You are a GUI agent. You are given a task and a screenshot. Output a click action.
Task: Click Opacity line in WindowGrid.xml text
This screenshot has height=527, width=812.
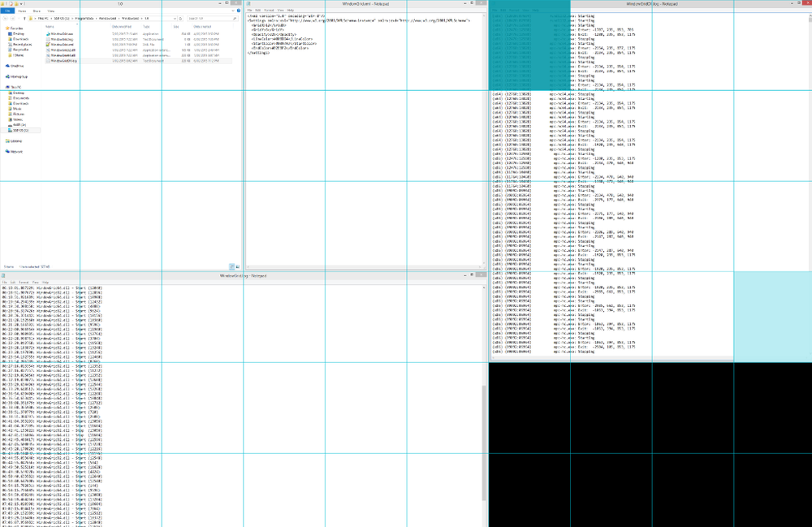coord(274,34)
